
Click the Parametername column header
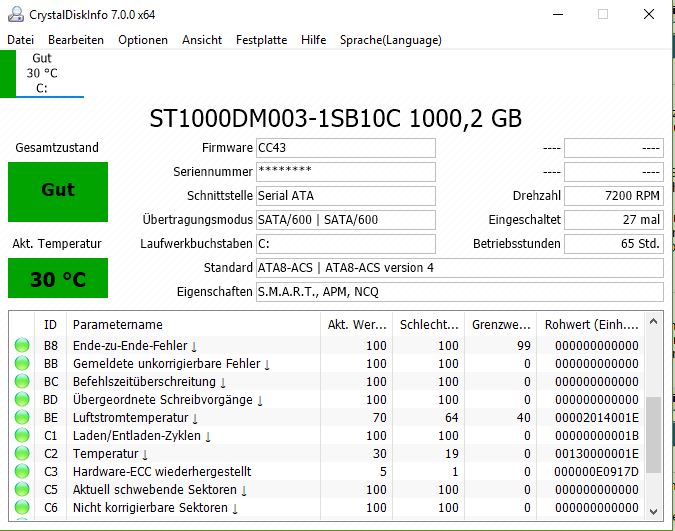coord(193,324)
